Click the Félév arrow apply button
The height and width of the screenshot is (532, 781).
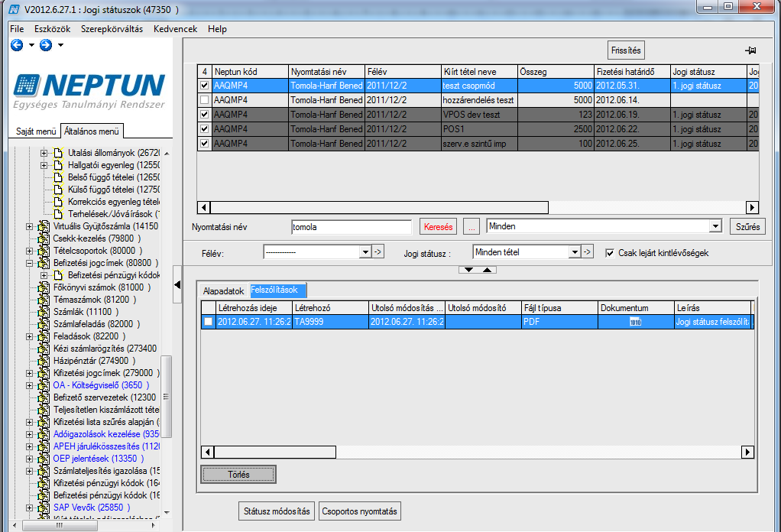click(378, 252)
